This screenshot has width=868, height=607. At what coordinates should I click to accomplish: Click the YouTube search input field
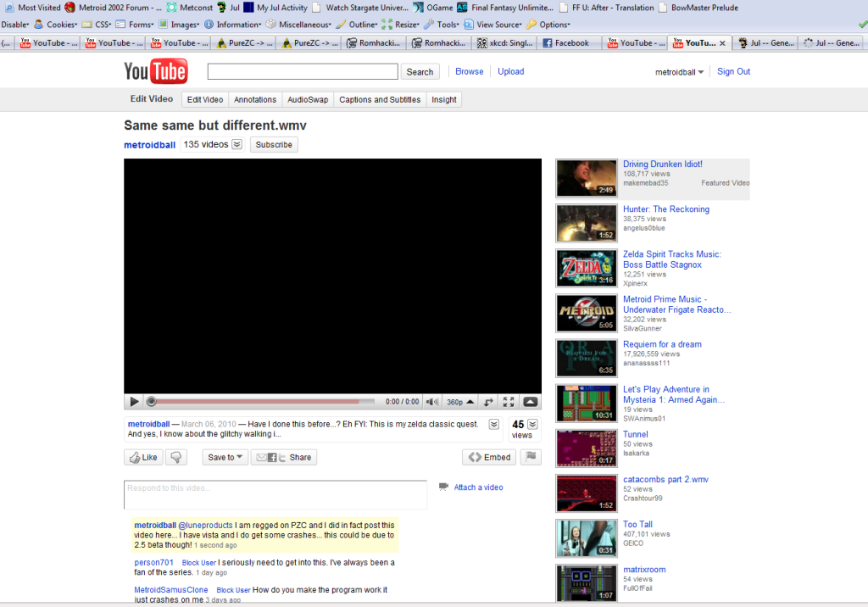point(303,72)
